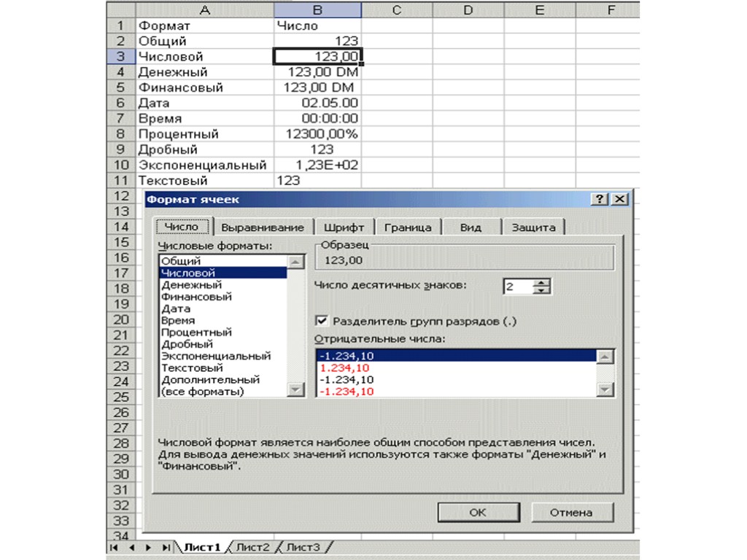Click next sheet navigation arrow

point(149,548)
